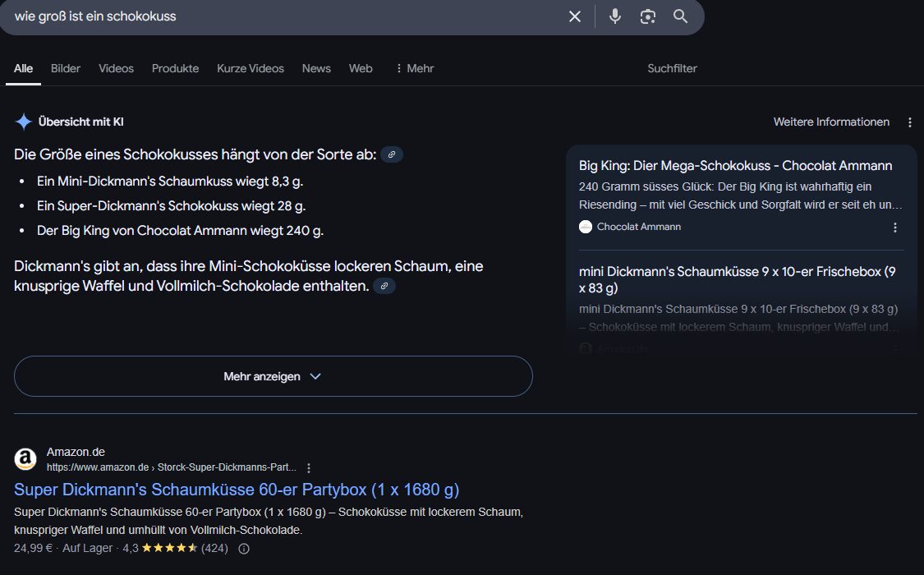The image size is (924, 575).
Task: Open the Kurze Videos tab
Action: tap(251, 68)
